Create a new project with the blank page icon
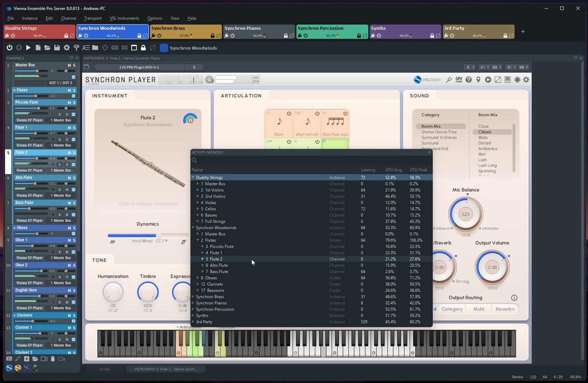Viewport: 588px width, 383px height. 38,47
